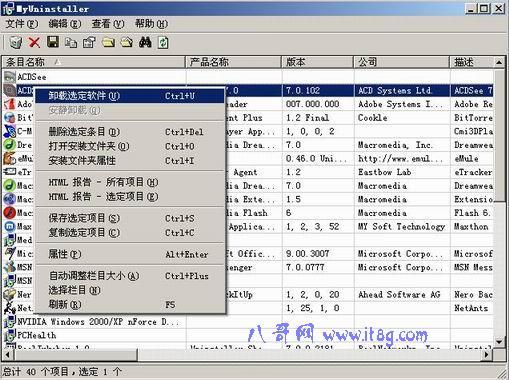This screenshot has height=380, width=509.
Task: Select the version cell '0.46.0 Uni...'
Action: click(x=318, y=159)
